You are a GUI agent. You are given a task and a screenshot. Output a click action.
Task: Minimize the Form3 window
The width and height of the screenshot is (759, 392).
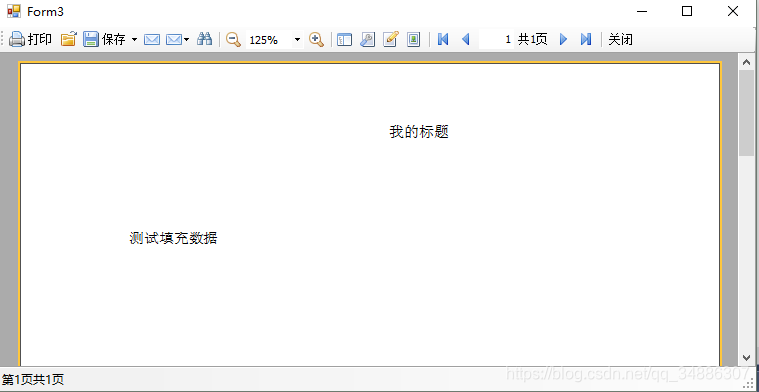[642, 11]
